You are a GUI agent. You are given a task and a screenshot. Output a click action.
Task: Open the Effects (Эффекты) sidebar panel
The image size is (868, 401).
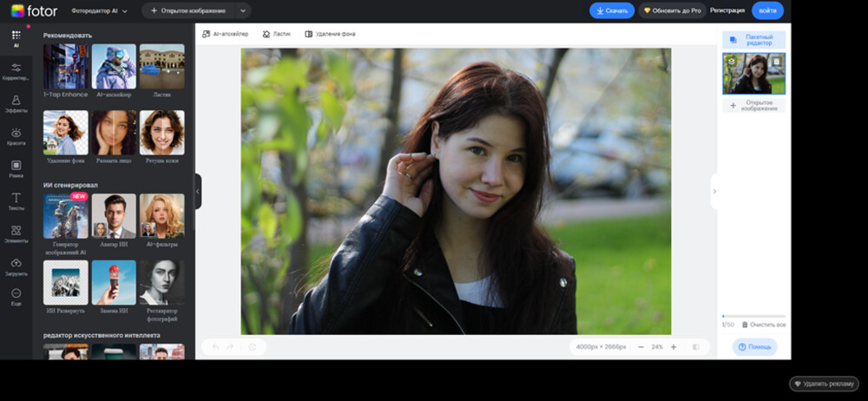[16, 104]
